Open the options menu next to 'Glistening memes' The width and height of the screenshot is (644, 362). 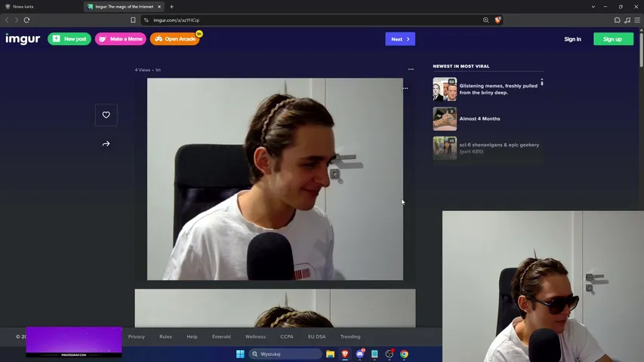click(x=542, y=82)
